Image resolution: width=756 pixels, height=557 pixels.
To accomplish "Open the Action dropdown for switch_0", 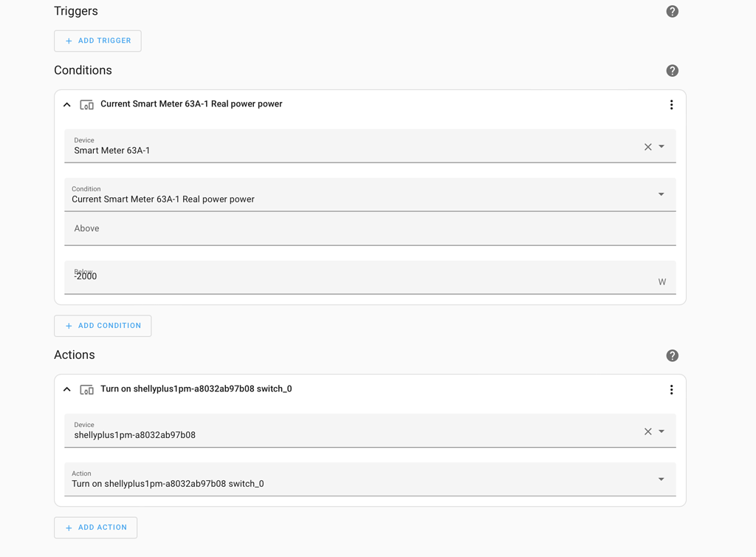I will pyautogui.click(x=661, y=479).
